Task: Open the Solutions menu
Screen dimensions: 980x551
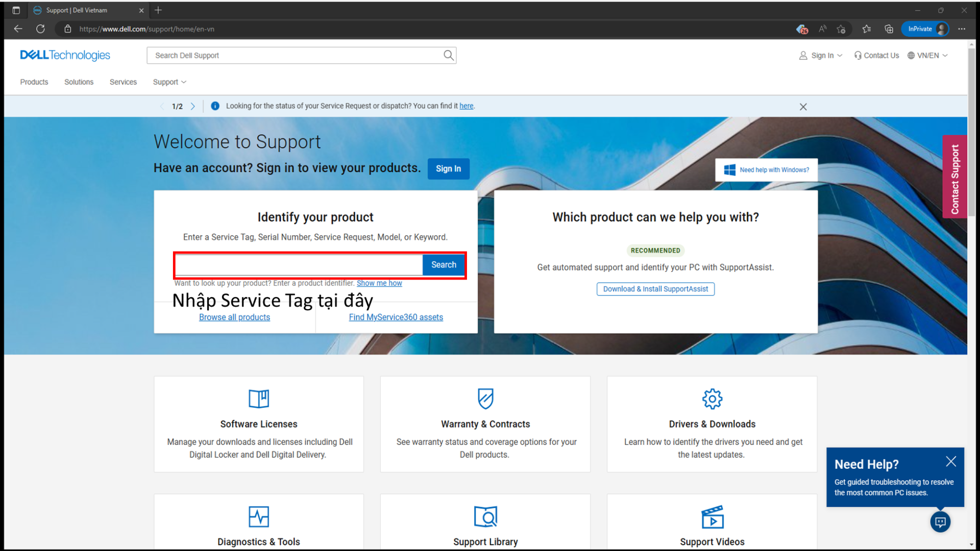Action: [79, 82]
